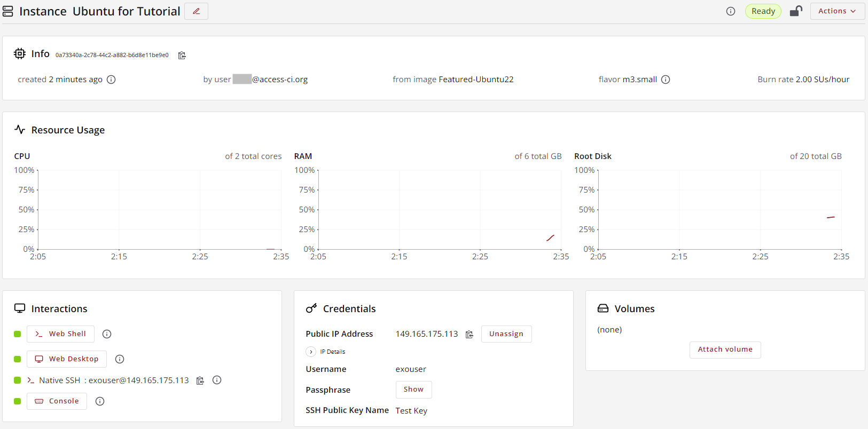
Task: Launch the Web Desktop
Action: click(x=67, y=359)
